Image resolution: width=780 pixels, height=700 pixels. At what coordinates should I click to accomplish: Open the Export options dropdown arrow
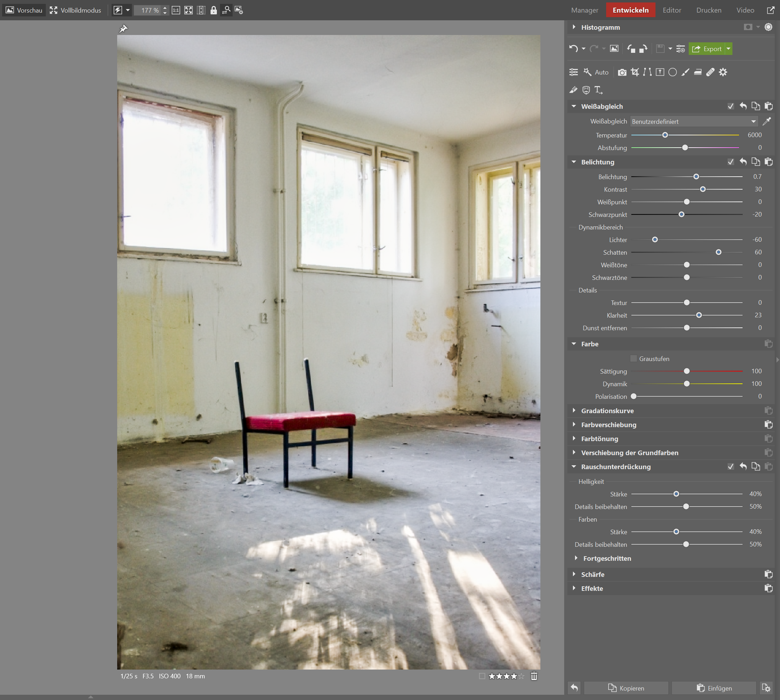pos(728,49)
